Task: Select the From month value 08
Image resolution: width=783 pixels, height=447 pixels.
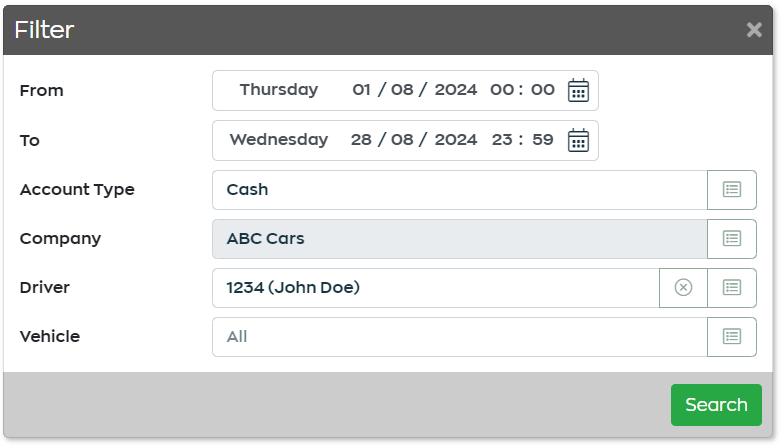Action: (402, 90)
